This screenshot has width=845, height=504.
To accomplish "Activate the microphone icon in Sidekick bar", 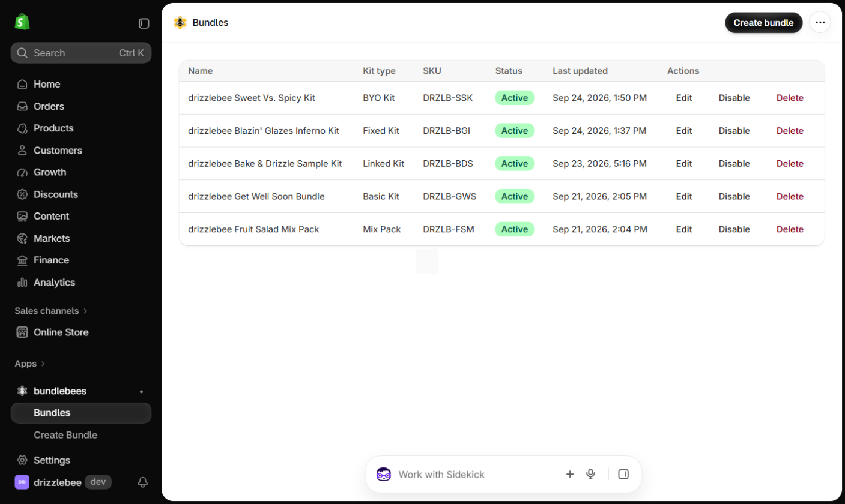I will 590,474.
